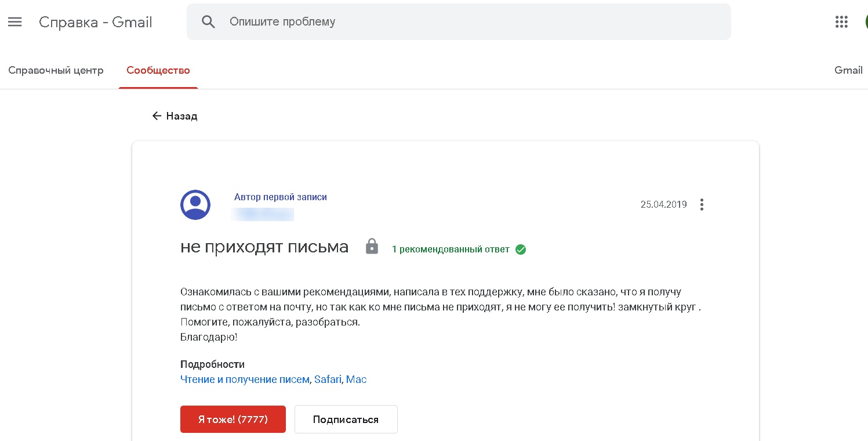This screenshot has height=441, width=868.
Task: Click the 'Подробности' heading
Action: (x=212, y=364)
